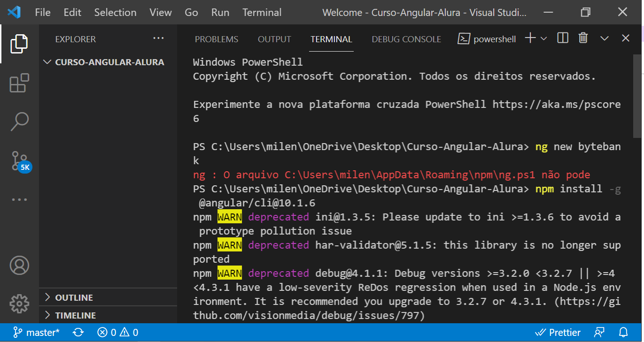Open the Explorer view in activity bar
The height and width of the screenshot is (342, 644).
(x=19, y=44)
